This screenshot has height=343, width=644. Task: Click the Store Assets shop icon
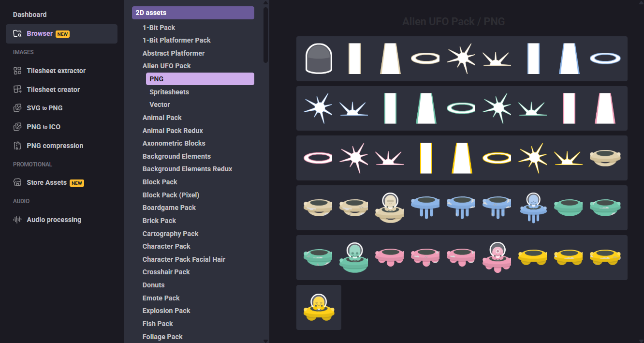click(17, 182)
